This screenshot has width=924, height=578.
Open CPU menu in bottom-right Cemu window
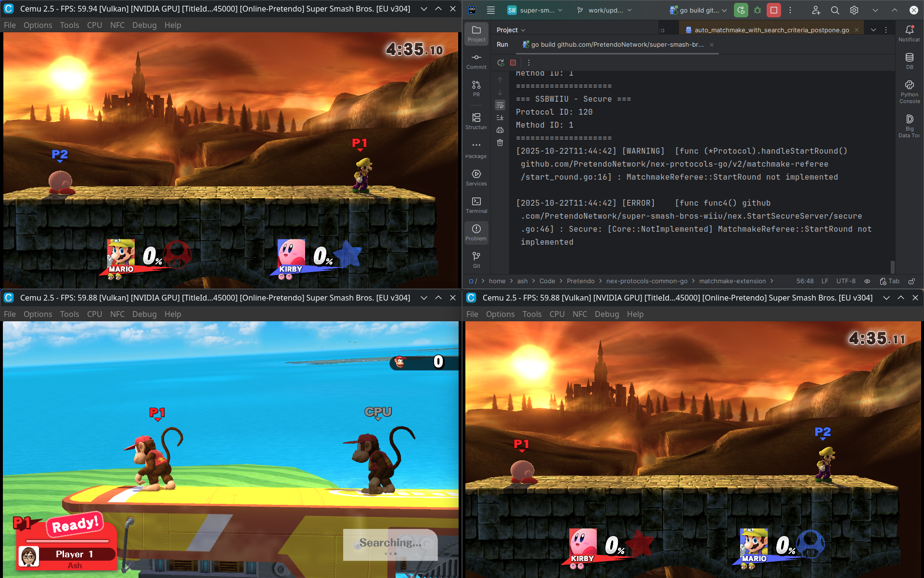(557, 314)
